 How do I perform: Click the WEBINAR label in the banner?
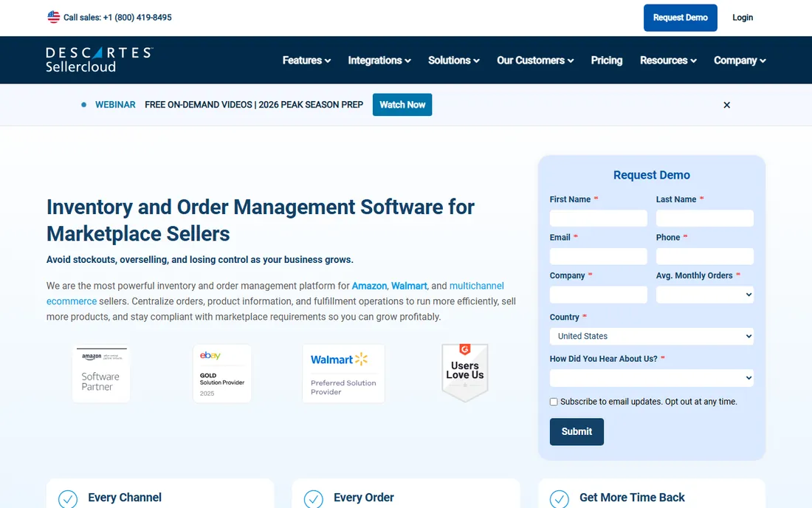[x=115, y=105]
